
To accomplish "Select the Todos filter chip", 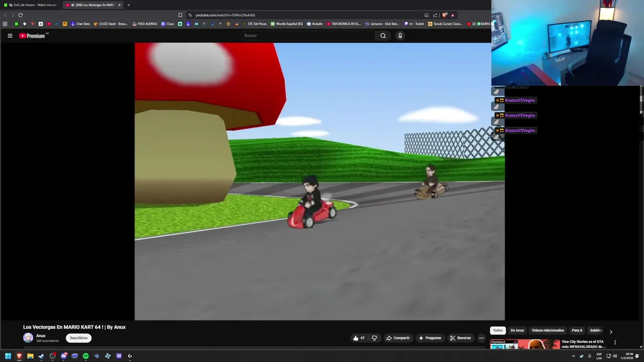I will coord(498,330).
